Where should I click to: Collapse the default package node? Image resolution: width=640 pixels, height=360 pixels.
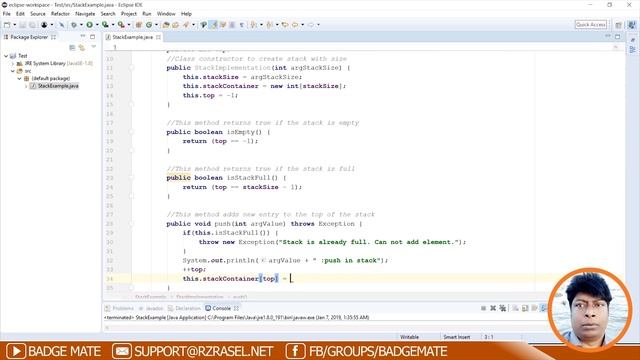(x=19, y=78)
